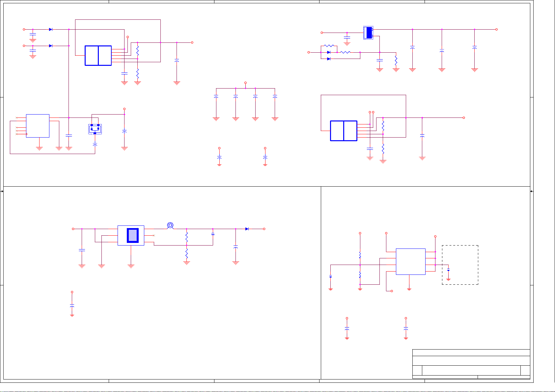
Task: Select the leftmost capacitor in the four-capacitor row
Action: 216,97
